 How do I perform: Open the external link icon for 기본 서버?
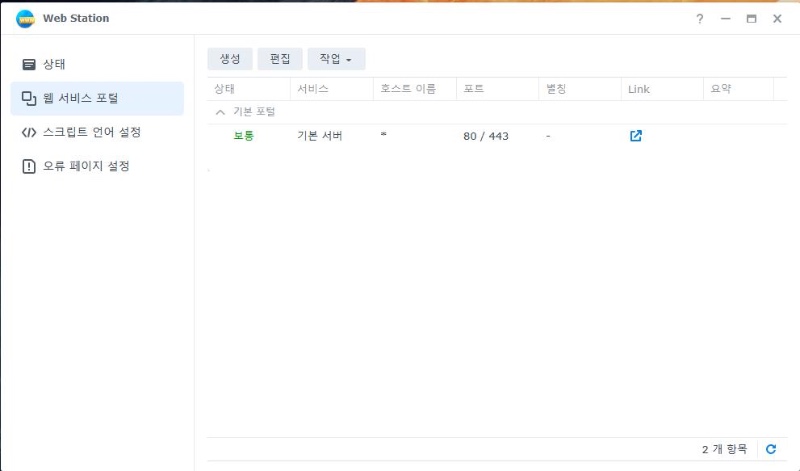[636, 136]
